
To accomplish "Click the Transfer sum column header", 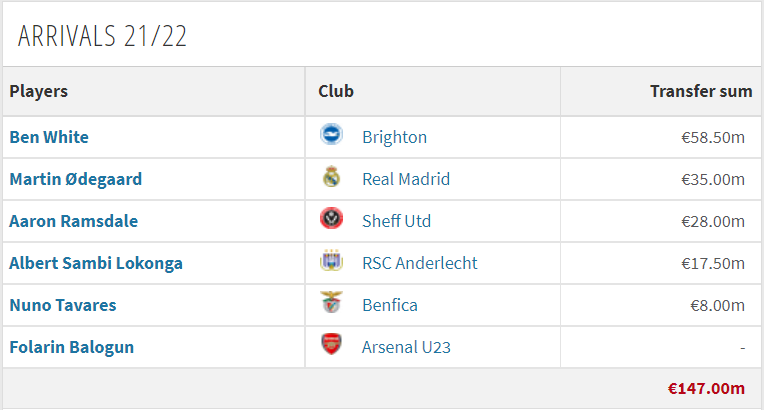I will pyautogui.click(x=701, y=91).
